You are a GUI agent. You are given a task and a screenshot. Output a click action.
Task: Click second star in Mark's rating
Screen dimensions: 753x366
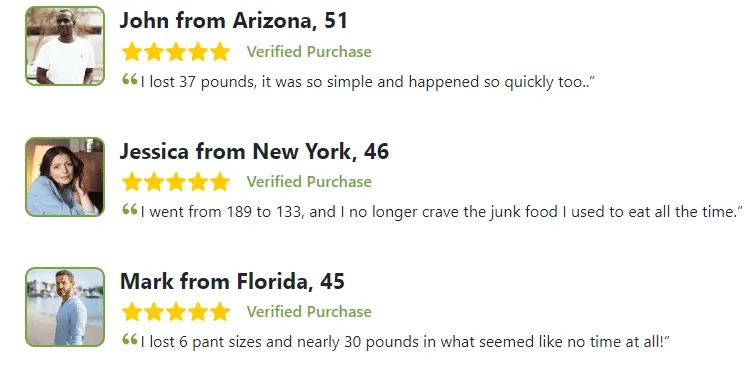point(154,312)
